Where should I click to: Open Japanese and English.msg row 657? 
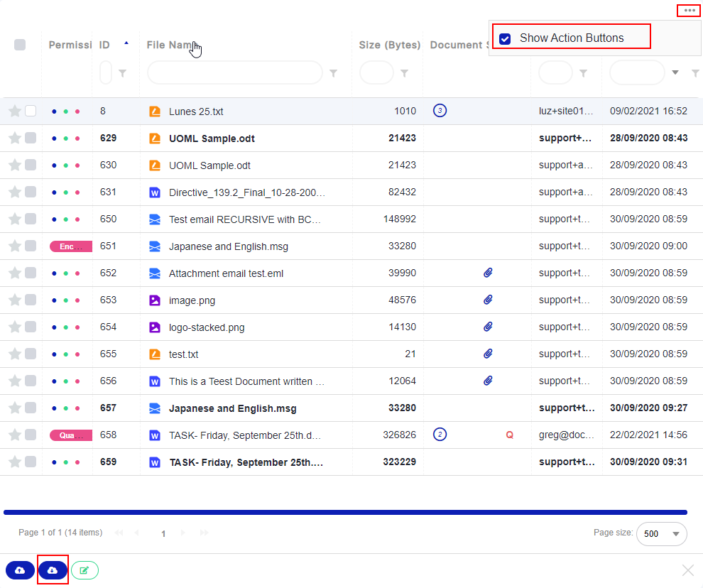[233, 408]
